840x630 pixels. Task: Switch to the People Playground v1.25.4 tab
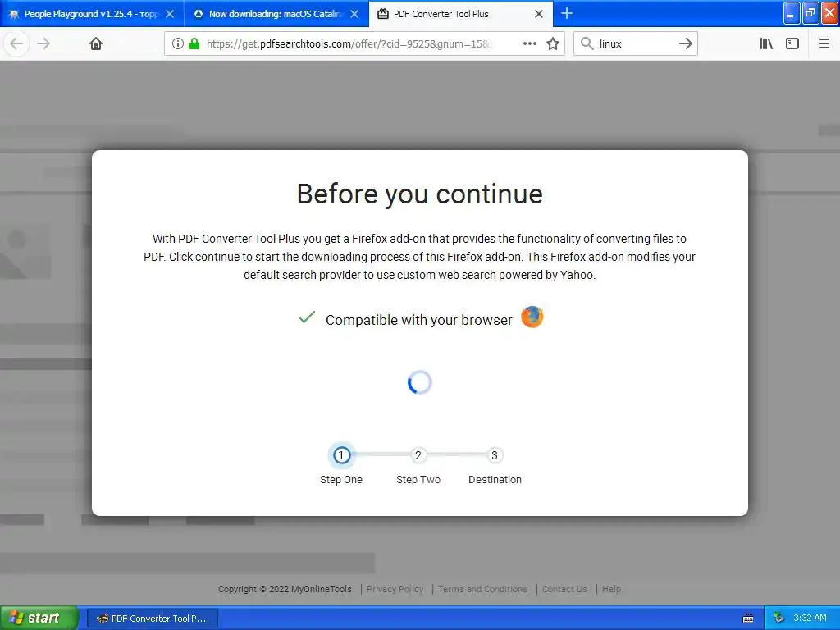tap(92, 13)
